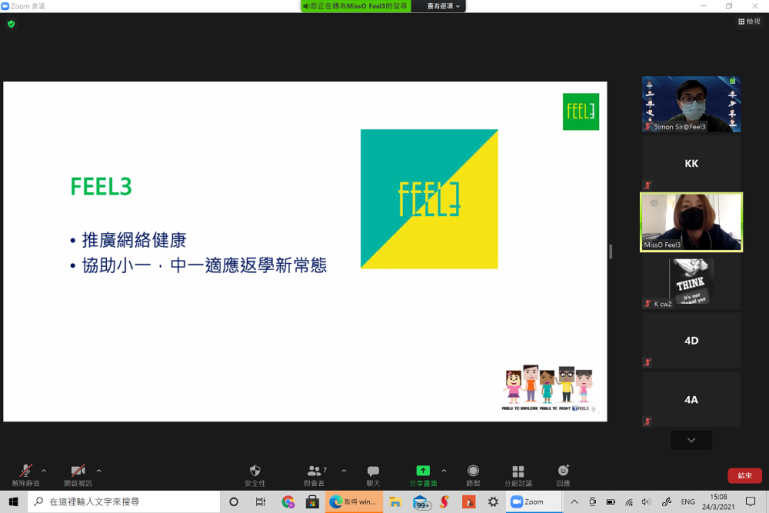
Task: Click the battery status tray icon
Action: coord(611,502)
